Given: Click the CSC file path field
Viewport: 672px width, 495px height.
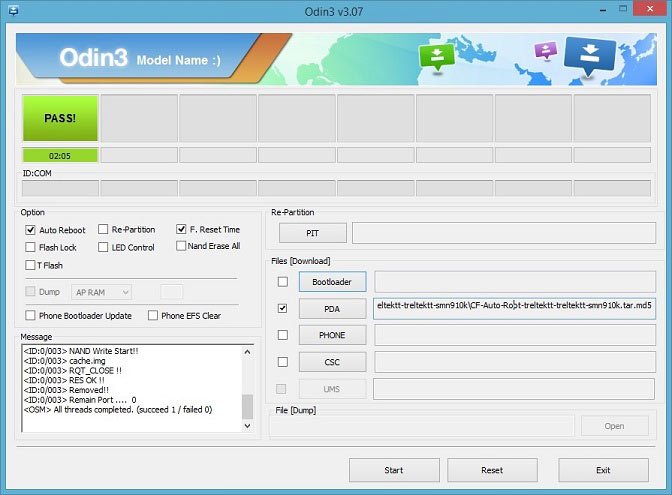Looking at the screenshot, I should 515,362.
